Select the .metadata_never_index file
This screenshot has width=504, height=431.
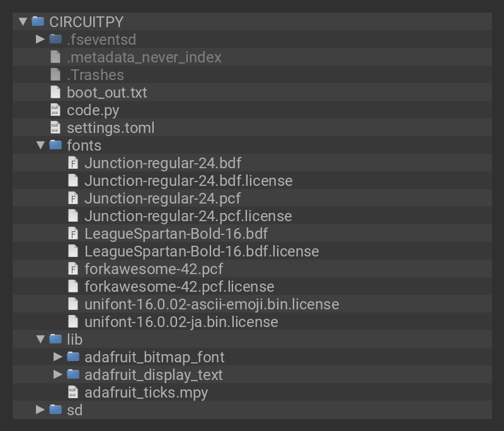click(144, 57)
